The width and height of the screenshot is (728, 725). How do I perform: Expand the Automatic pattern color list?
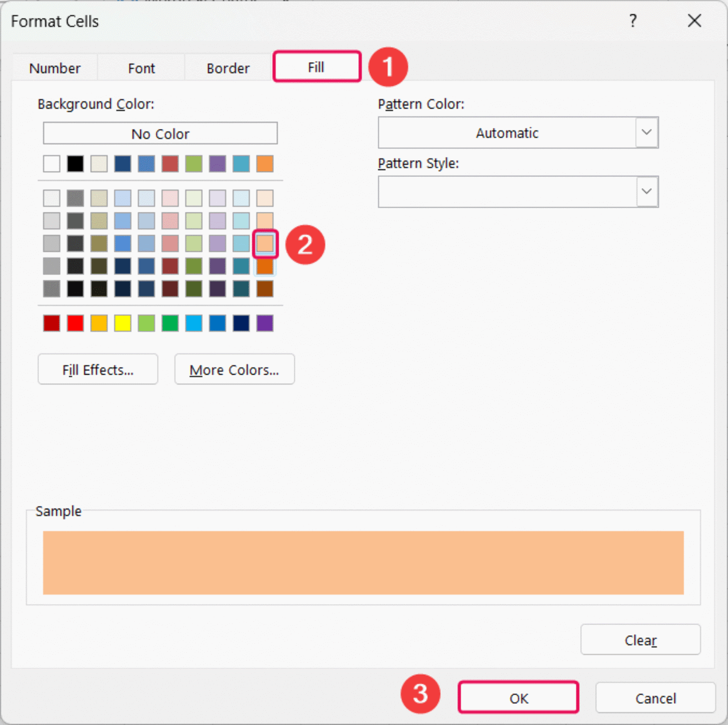[646, 133]
